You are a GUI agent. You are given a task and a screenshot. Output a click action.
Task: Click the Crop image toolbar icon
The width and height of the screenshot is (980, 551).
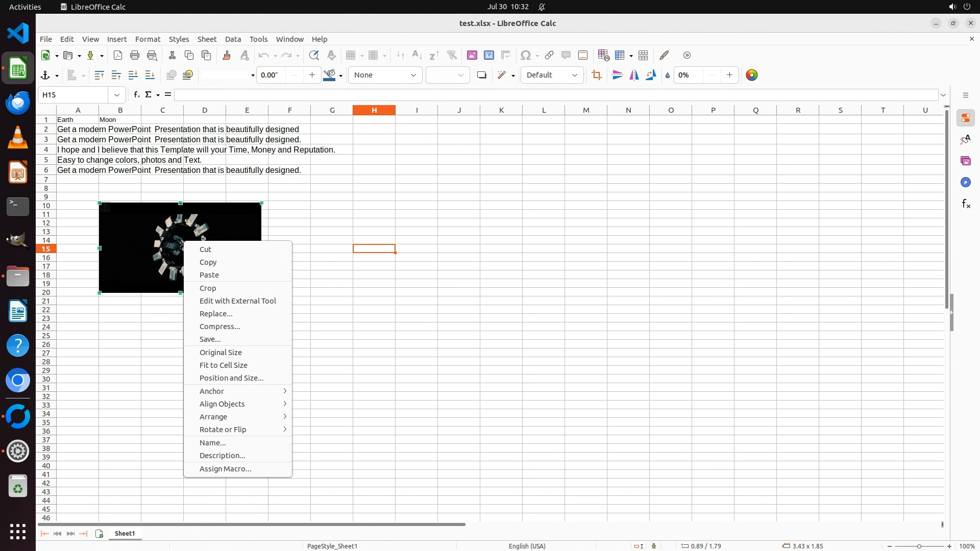click(596, 76)
